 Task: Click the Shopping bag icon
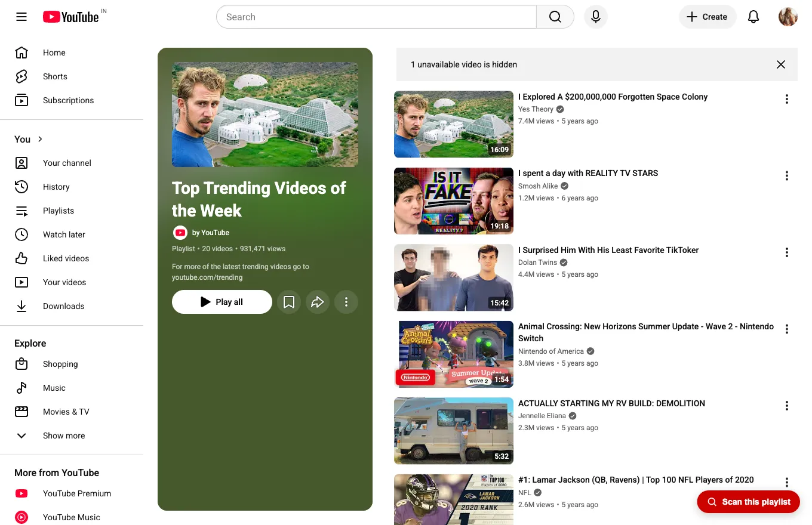21,364
